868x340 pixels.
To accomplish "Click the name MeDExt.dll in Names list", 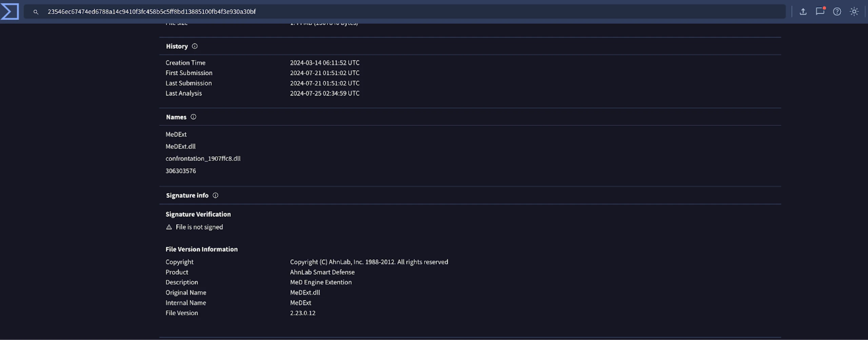I will (x=180, y=147).
